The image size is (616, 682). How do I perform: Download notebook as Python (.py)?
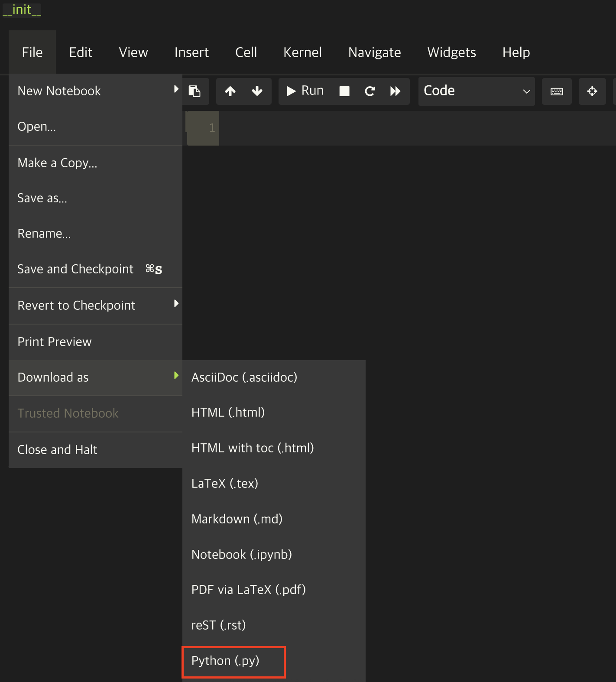coord(274,661)
